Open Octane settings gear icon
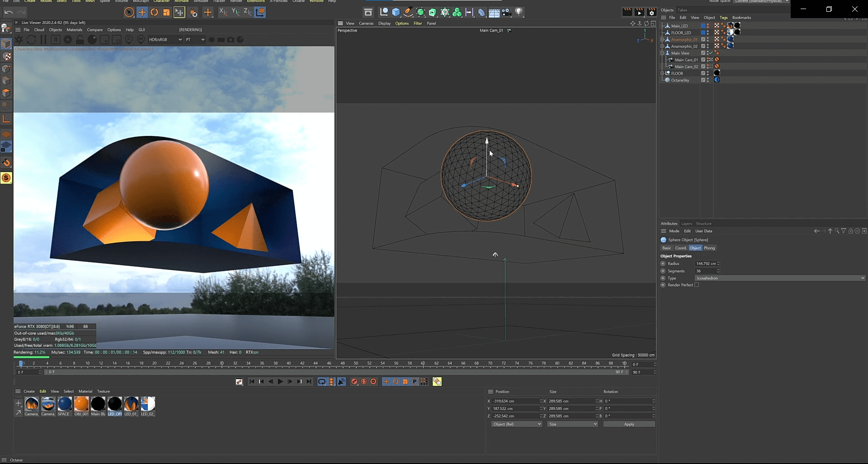The height and width of the screenshot is (464, 868). click(x=68, y=40)
